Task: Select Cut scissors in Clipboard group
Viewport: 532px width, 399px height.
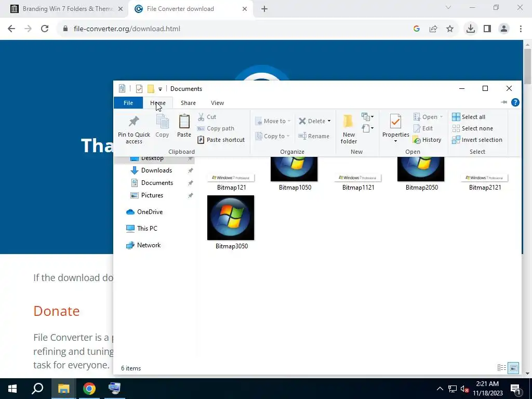Action: [207, 117]
